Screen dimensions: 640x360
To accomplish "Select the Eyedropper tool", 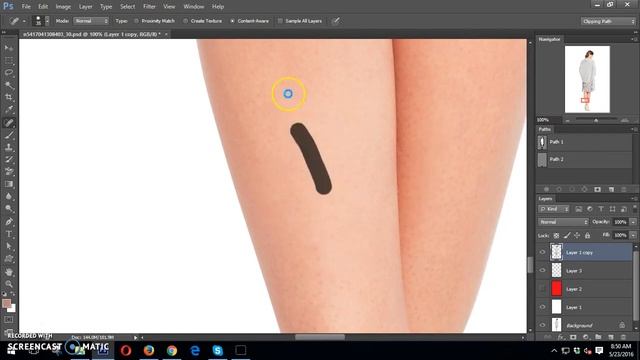I will (x=9, y=110).
